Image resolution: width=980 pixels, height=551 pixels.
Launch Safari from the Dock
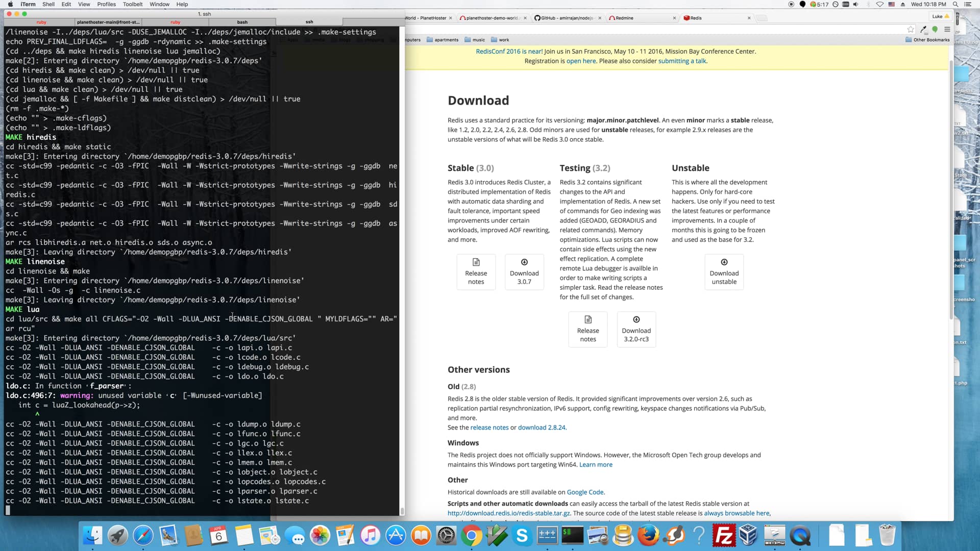tap(143, 536)
